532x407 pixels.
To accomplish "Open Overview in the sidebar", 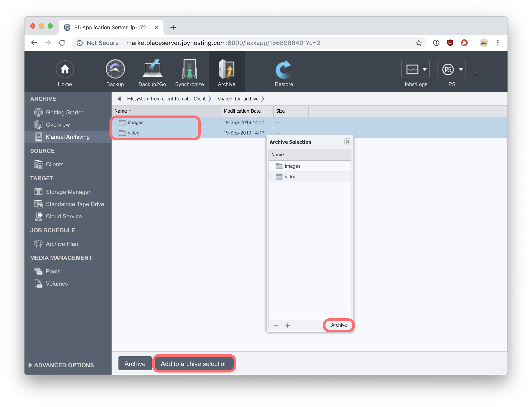I will pyautogui.click(x=58, y=124).
